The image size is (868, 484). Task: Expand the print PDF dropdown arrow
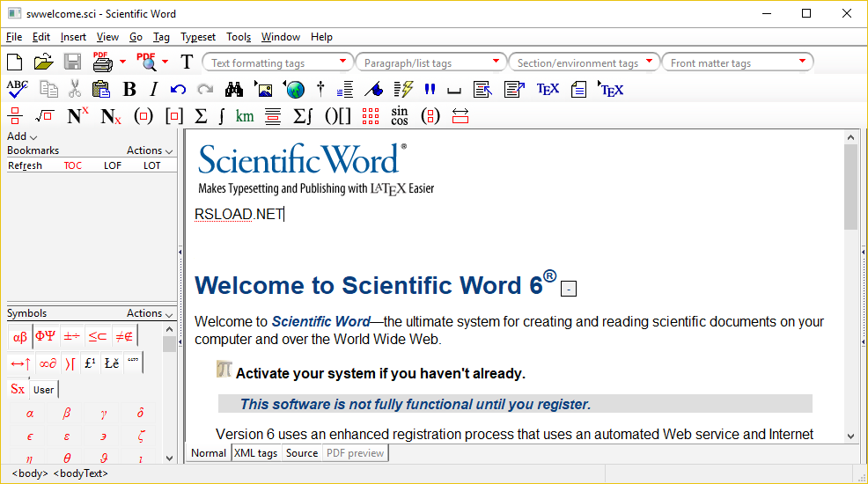(123, 62)
